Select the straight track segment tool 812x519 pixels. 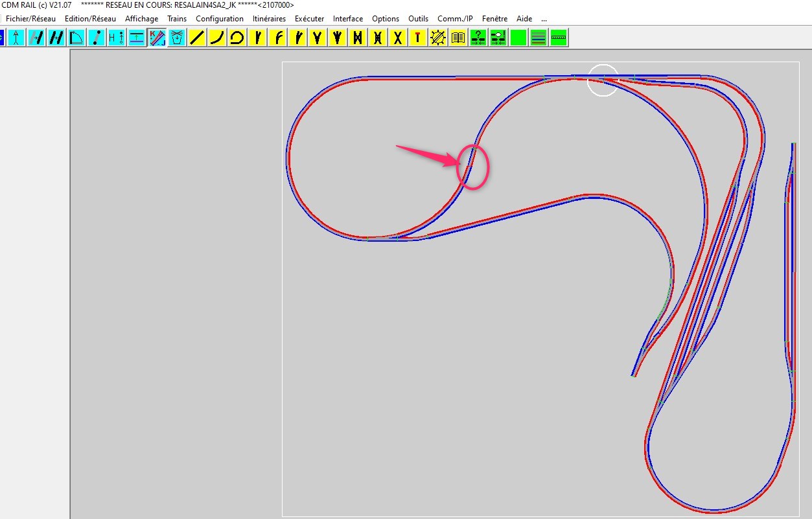(197, 38)
